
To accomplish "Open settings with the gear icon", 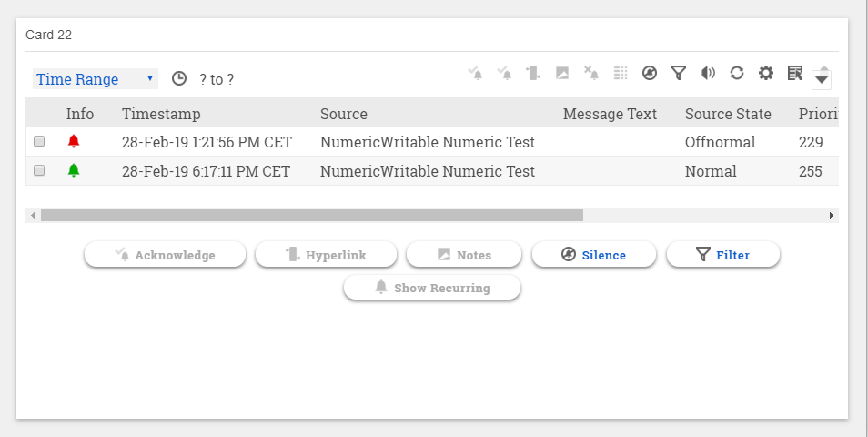I will (766, 73).
